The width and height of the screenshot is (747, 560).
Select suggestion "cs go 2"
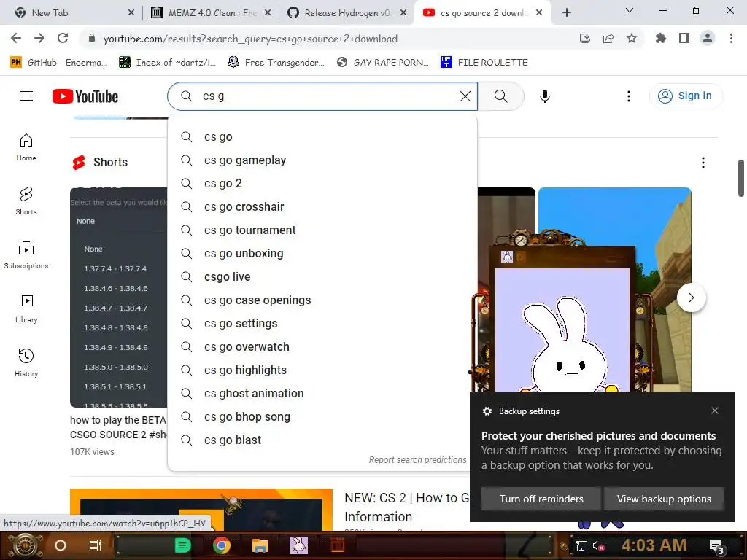[322, 183]
